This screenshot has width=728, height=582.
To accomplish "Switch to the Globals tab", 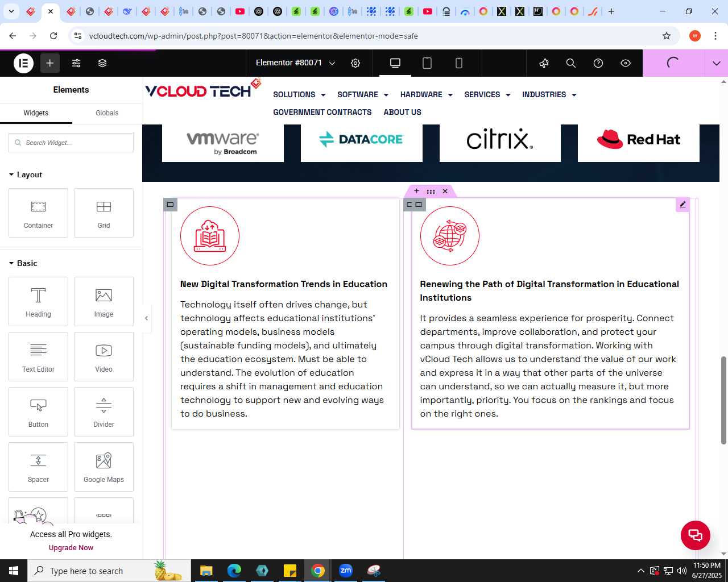I will tap(107, 113).
